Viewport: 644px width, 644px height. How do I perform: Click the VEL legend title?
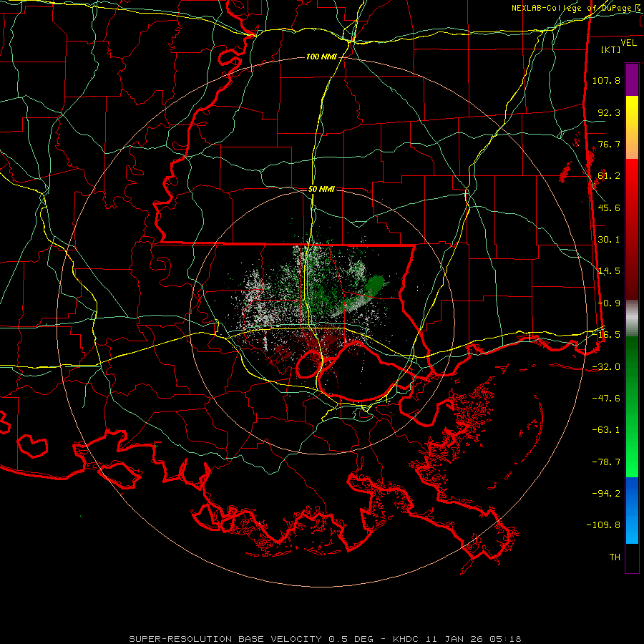tap(628, 42)
